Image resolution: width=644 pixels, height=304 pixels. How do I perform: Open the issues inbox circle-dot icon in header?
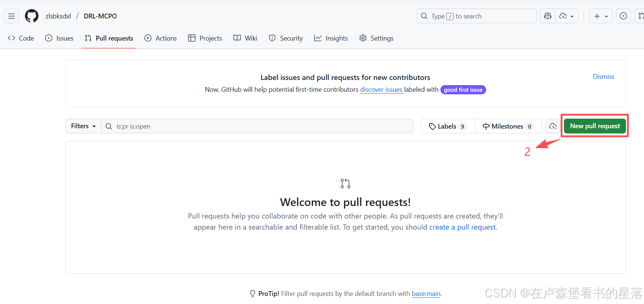[623, 16]
